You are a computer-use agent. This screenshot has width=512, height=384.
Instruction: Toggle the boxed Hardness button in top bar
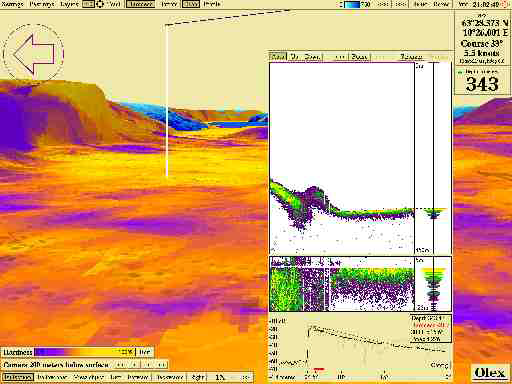(x=140, y=4)
